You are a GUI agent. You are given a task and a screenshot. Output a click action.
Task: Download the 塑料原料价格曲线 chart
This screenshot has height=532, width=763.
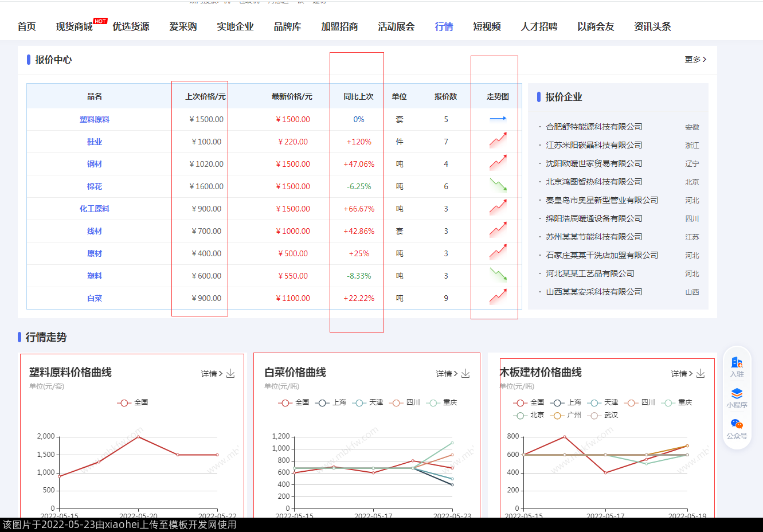pyautogui.click(x=230, y=374)
